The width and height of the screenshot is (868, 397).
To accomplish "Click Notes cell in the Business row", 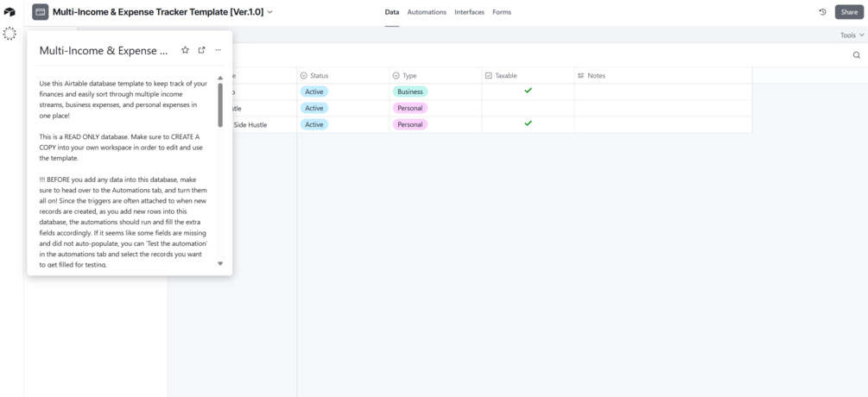I will coord(663,91).
